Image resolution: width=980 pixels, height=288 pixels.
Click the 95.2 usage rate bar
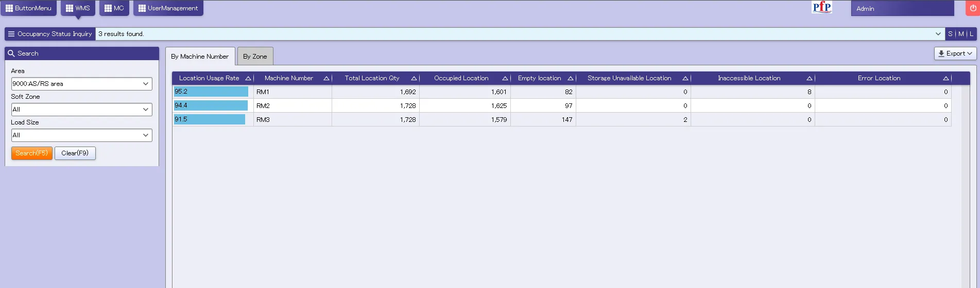(x=211, y=92)
